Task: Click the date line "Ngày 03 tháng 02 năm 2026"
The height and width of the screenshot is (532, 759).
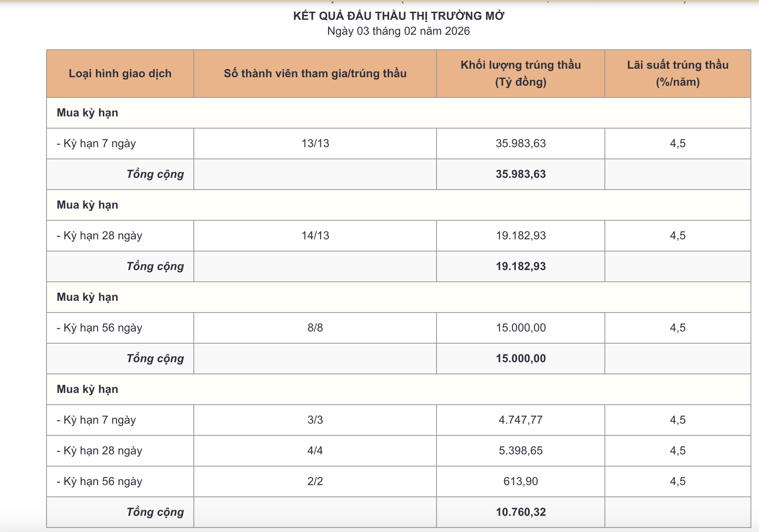Action: (x=399, y=31)
